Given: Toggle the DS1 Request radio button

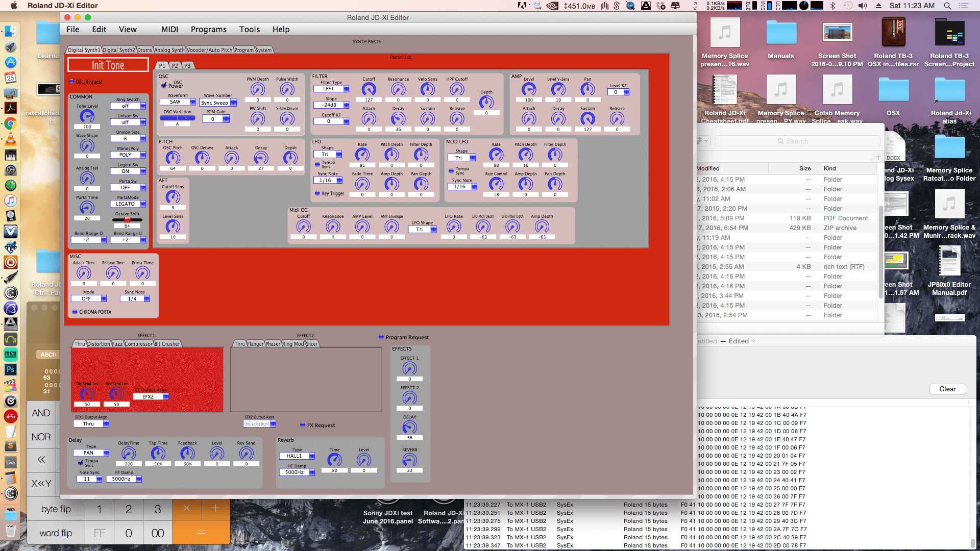Looking at the screenshot, I should (x=71, y=82).
